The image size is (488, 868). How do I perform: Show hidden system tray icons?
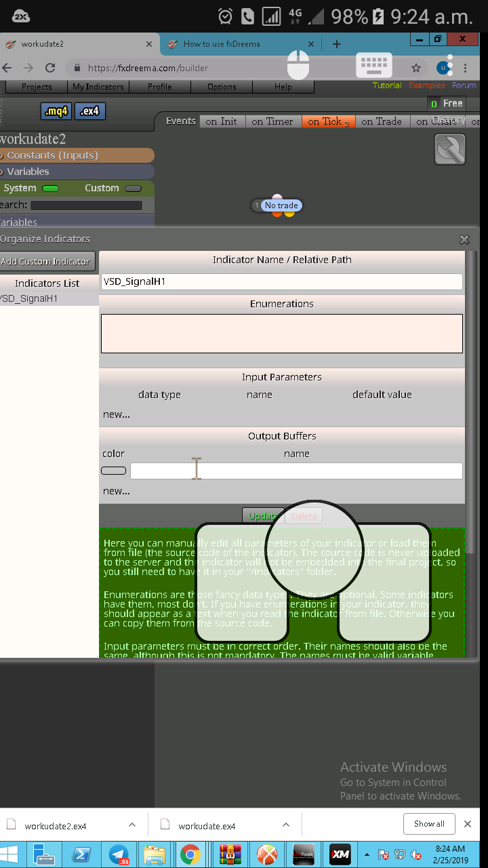(367, 854)
